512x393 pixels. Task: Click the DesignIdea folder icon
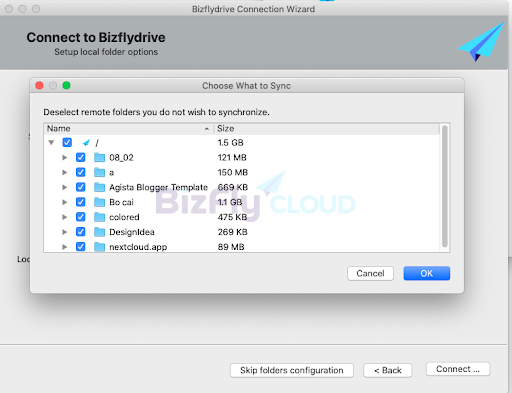pos(99,232)
